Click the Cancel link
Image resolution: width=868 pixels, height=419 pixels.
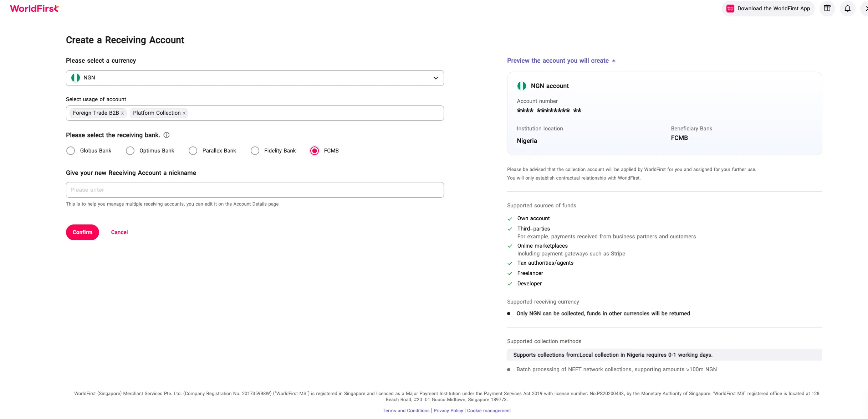coord(119,232)
